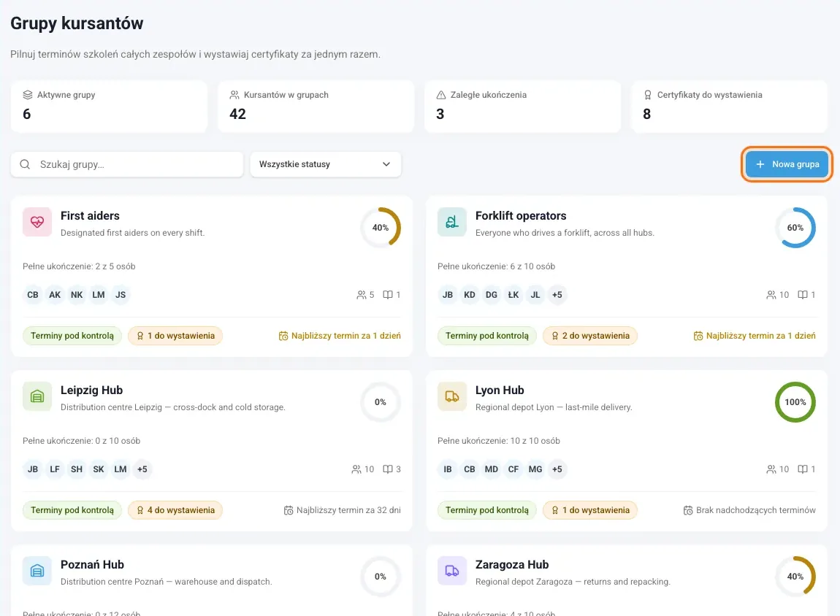The image size is (840, 616).
Task: Click the courses book icon in Leipzig Hub
Action: 388,469
